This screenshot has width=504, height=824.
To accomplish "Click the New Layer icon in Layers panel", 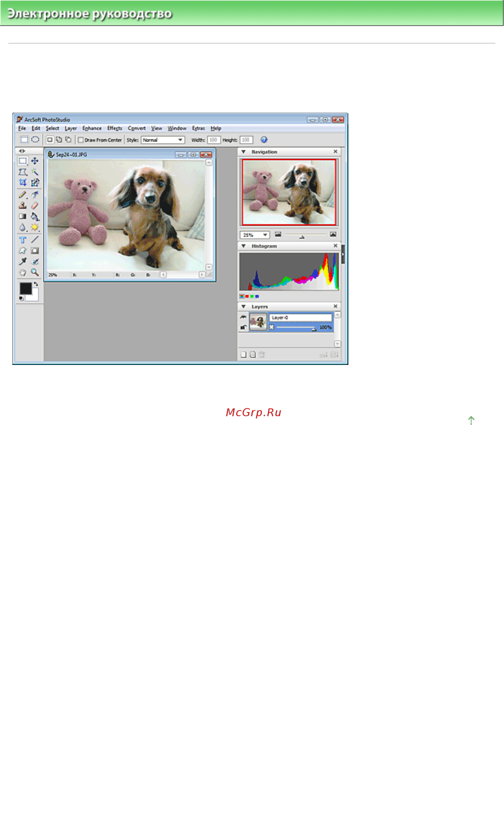I will click(x=244, y=355).
